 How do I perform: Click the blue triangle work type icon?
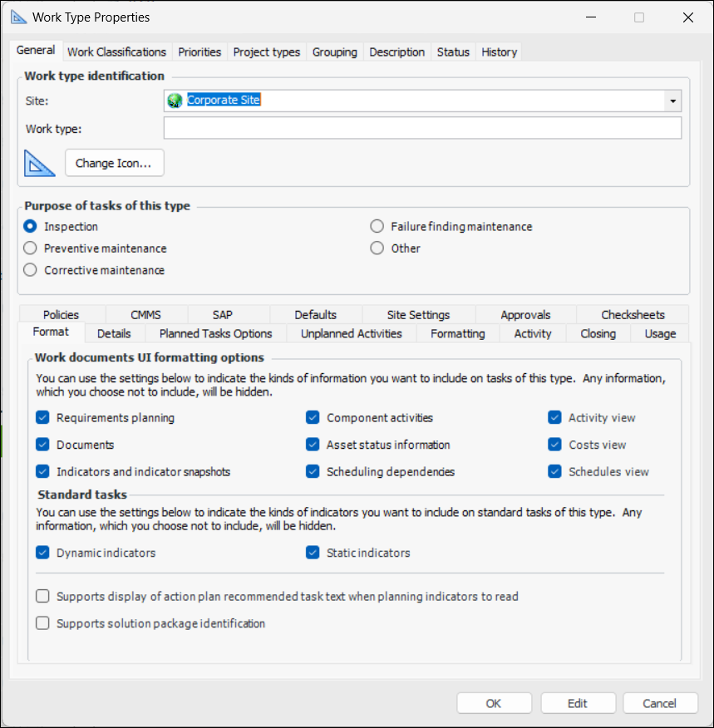pyautogui.click(x=39, y=163)
